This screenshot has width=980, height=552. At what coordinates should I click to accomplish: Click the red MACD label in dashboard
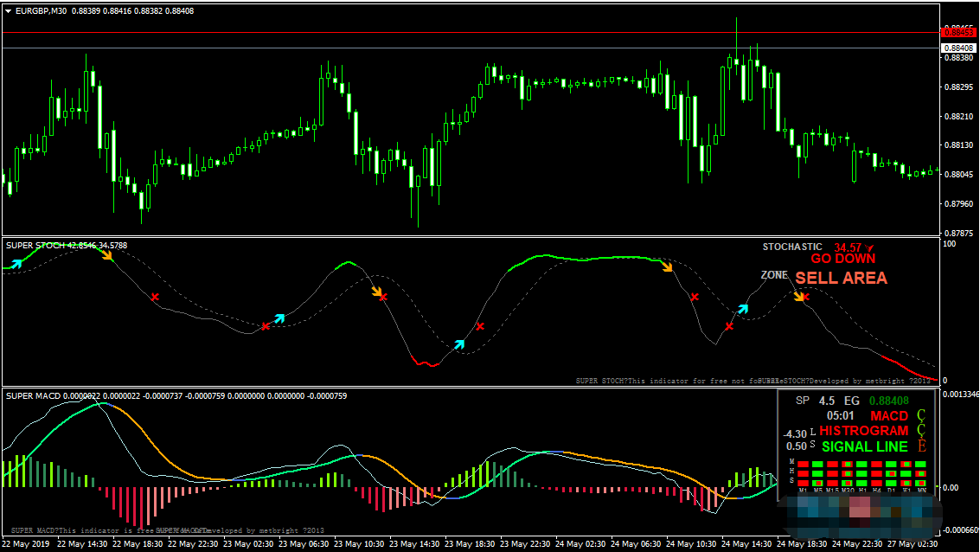(x=889, y=416)
